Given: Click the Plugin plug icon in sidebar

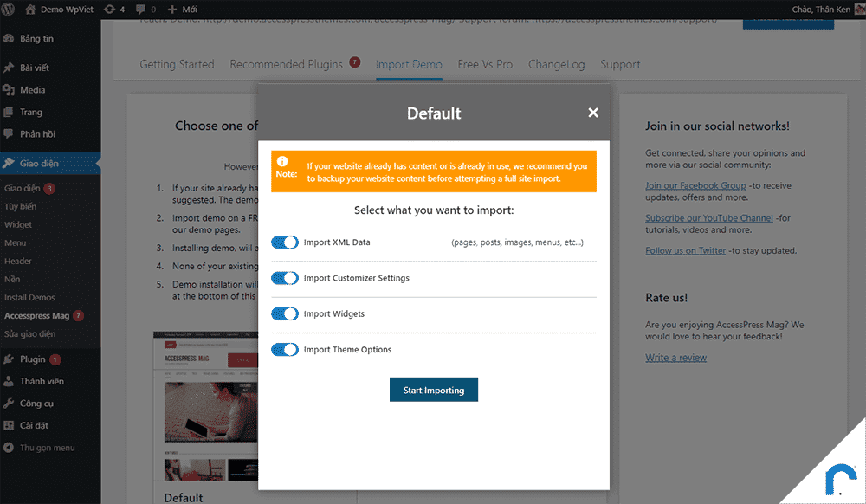Looking at the screenshot, I should (x=9, y=359).
